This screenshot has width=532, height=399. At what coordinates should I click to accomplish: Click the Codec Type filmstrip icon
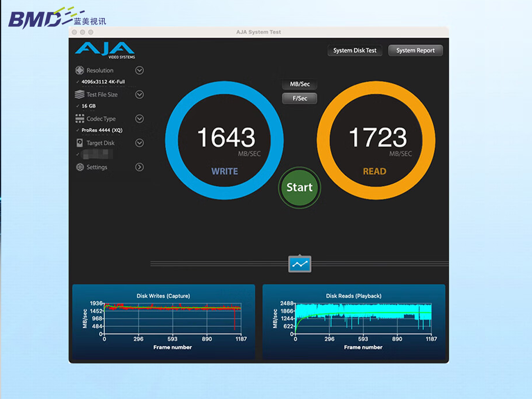tap(79, 119)
